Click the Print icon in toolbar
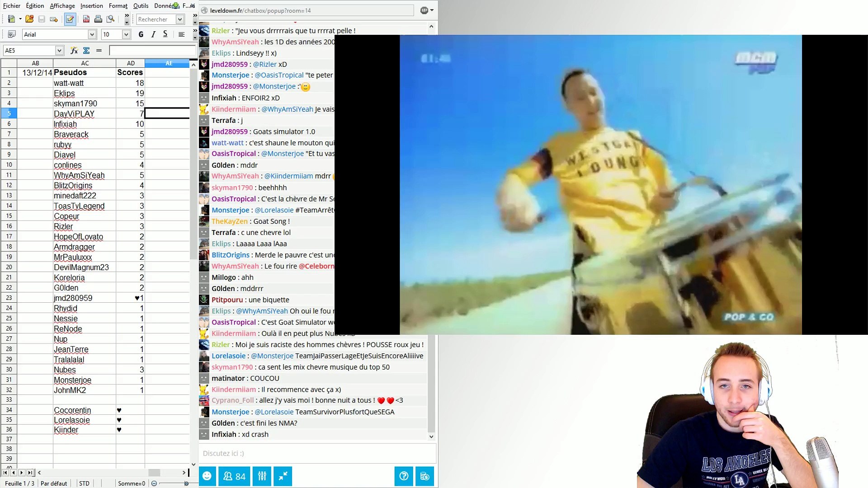 pos(98,19)
